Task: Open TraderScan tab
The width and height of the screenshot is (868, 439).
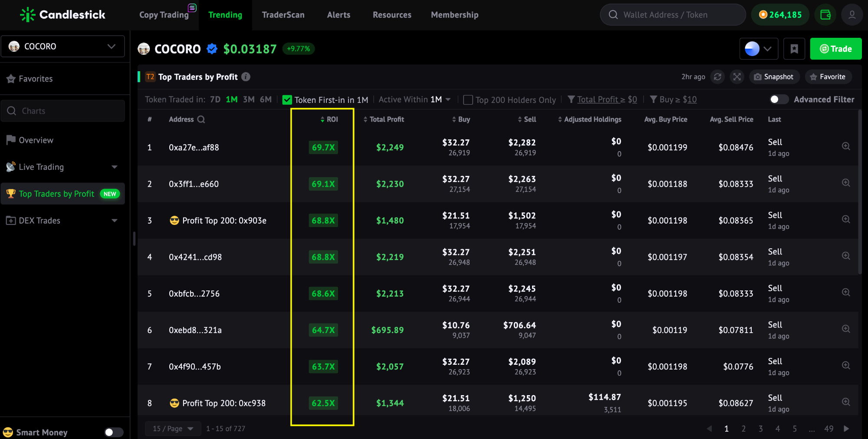Action: pyautogui.click(x=283, y=15)
